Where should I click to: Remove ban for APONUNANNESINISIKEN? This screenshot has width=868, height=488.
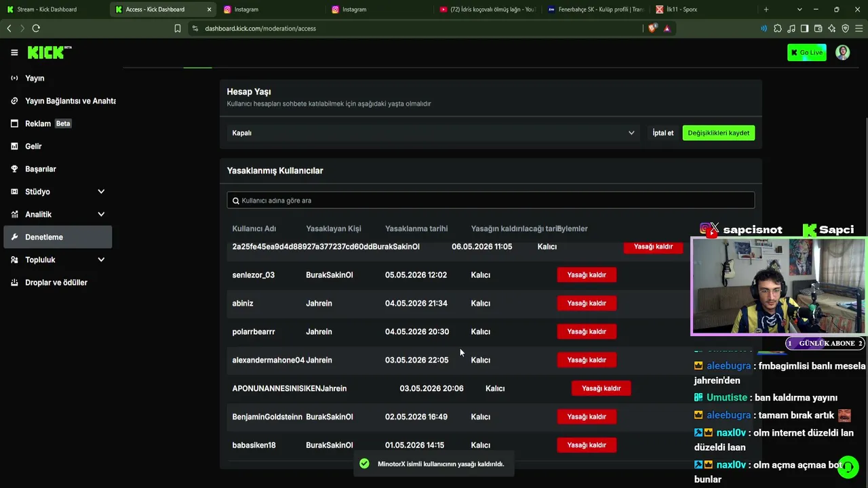coord(601,388)
